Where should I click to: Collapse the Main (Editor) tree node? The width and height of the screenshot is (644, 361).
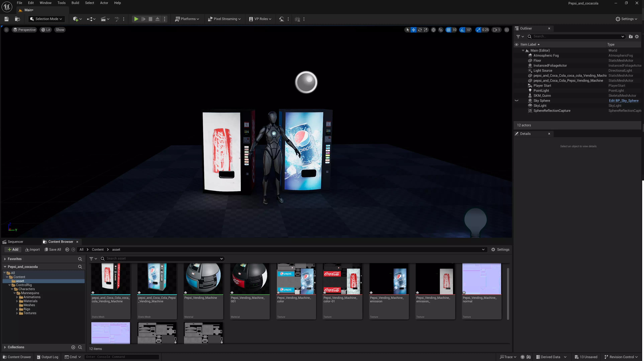523,50
